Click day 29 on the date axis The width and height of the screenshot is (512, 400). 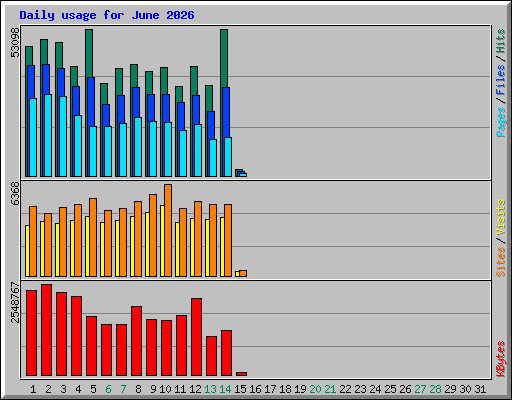pyautogui.click(x=450, y=389)
